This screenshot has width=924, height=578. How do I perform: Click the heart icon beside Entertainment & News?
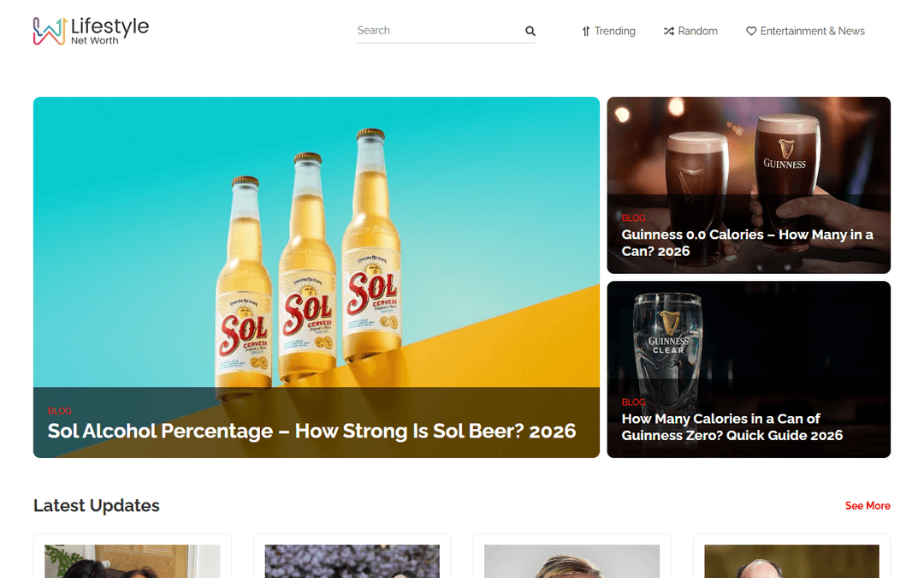[751, 32]
